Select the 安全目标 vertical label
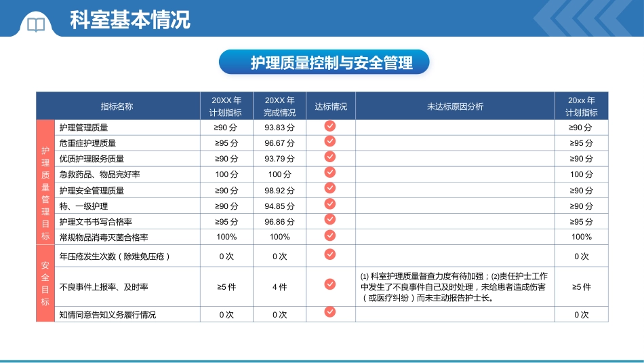 (45, 283)
